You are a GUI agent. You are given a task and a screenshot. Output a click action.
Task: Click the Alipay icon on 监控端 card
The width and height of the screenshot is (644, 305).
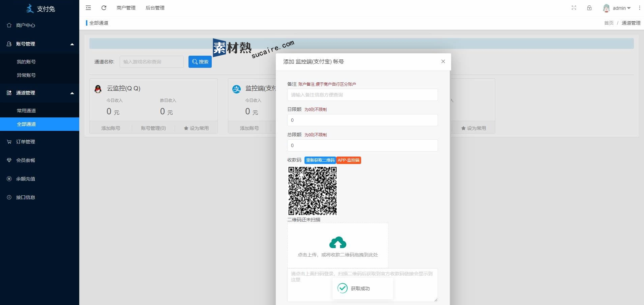click(237, 89)
